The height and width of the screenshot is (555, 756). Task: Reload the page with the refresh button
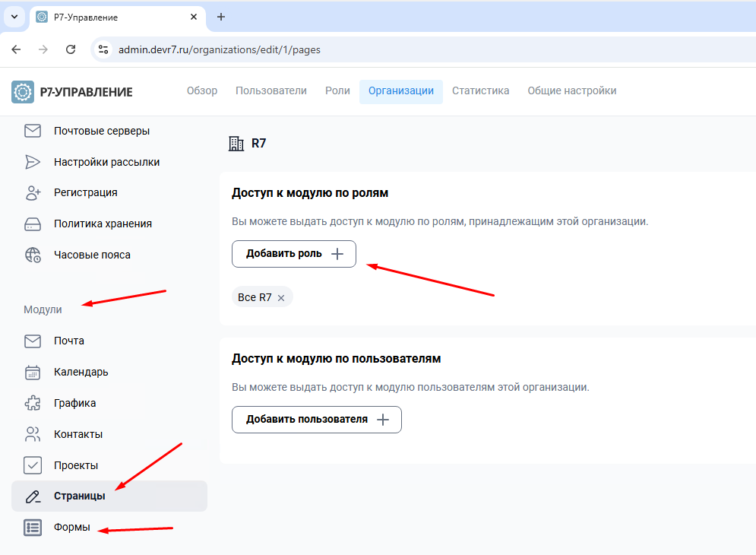pyautogui.click(x=71, y=49)
